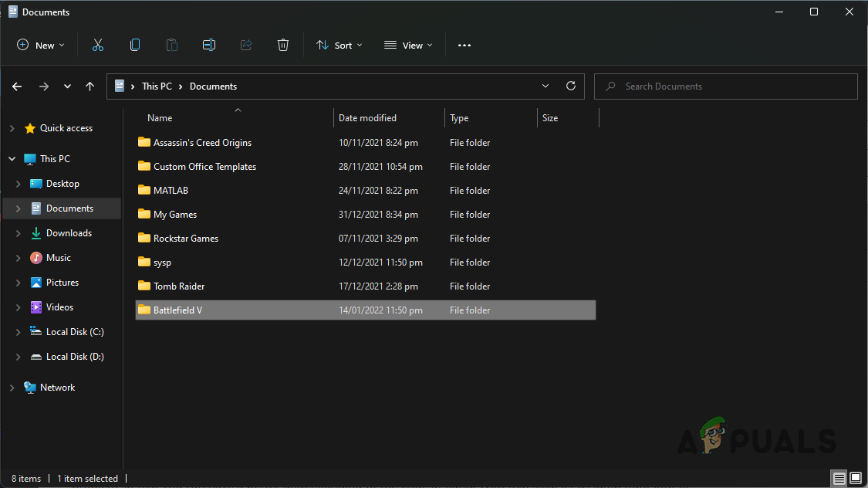Click the Cut scissors icon
The width and height of the screenshot is (868, 488).
tap(98, 46)
